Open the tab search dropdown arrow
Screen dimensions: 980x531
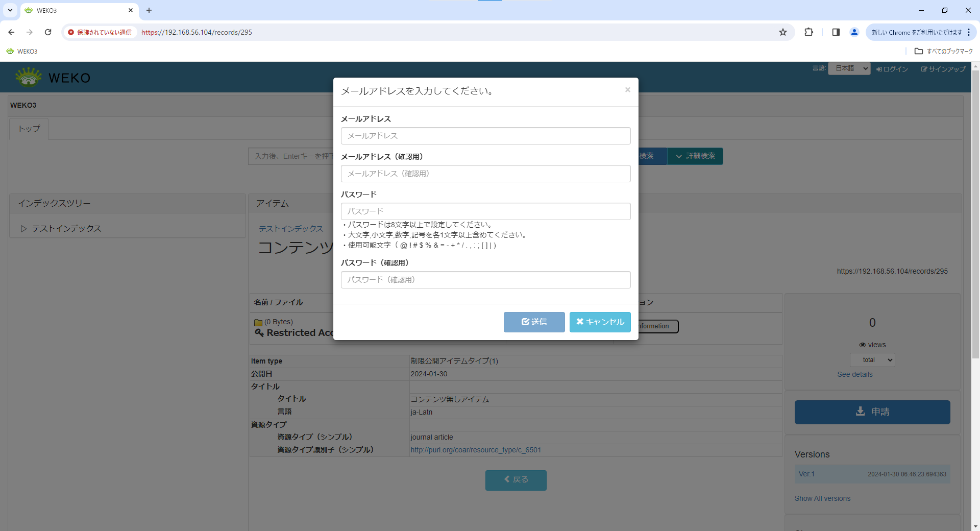(10, 10)
